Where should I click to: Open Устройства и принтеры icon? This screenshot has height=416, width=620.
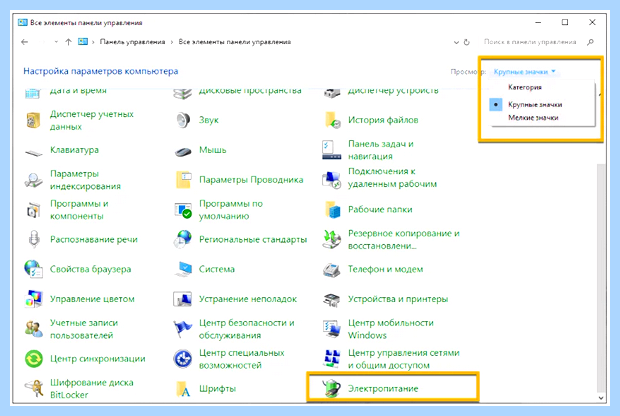[331, 300]
